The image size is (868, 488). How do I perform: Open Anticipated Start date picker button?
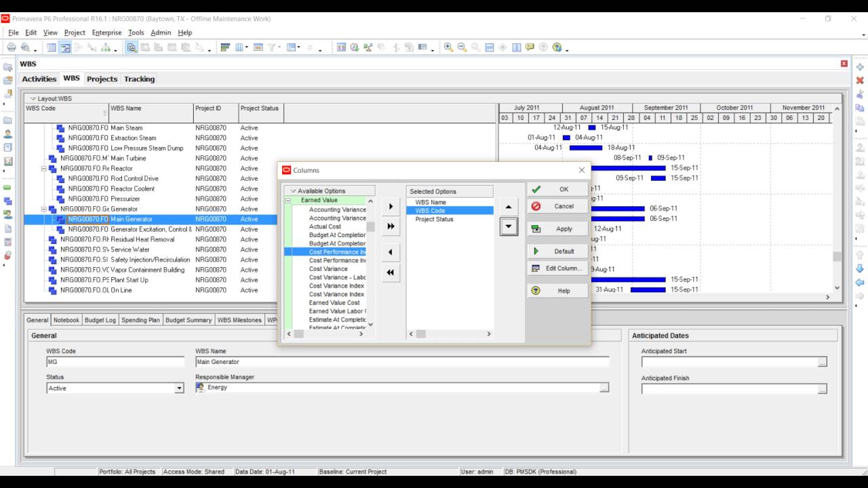coord(822,362)
